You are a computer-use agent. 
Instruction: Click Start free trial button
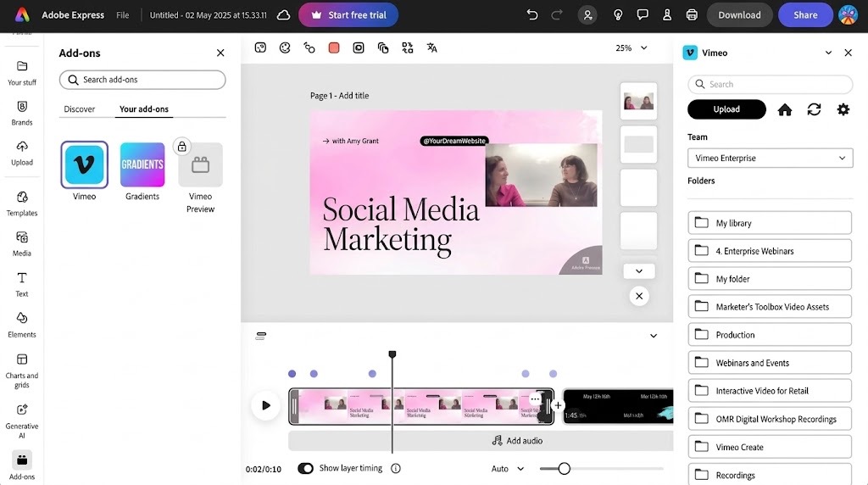click(x=348, y=15)
